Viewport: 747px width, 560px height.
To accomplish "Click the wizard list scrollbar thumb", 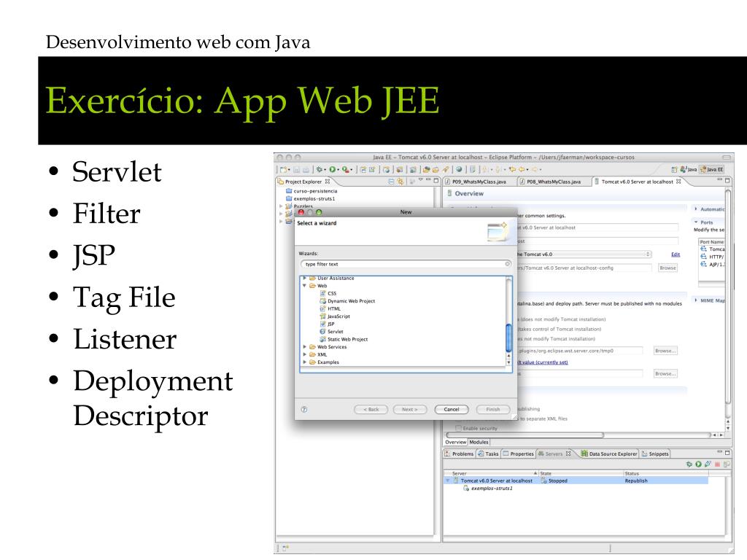I will pyautogui.click(x=508, y=337).
